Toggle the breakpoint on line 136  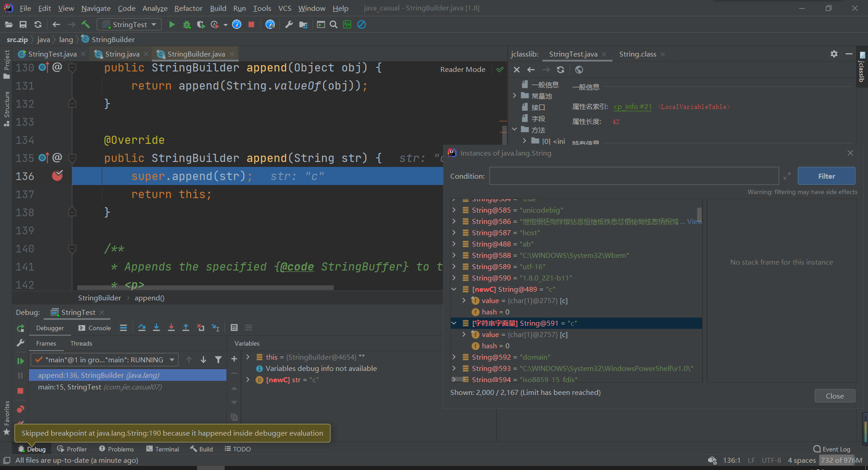pos(57,176)
